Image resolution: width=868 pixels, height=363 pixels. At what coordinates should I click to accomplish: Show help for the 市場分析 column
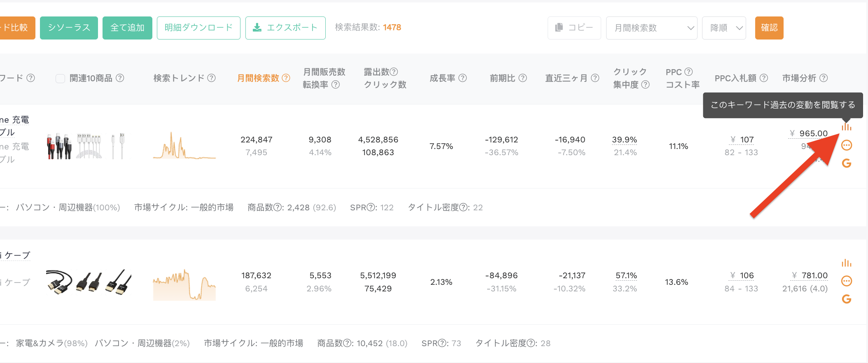tap(824, 78)
